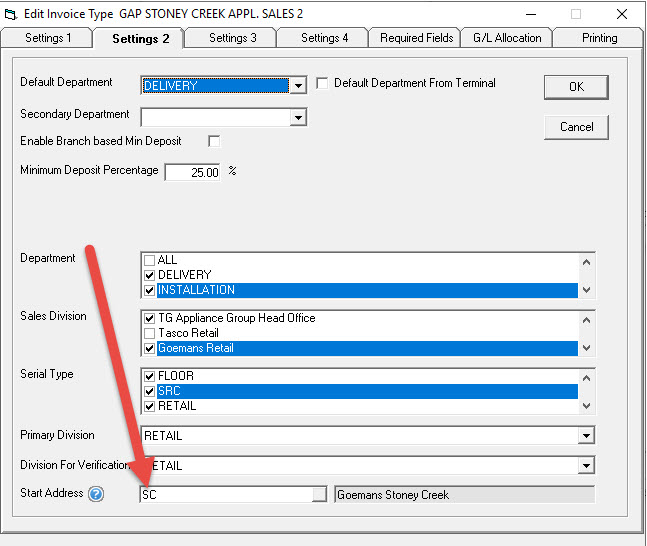647x546 pixels.
Task: Open the Settings 3 tab
Action: [232, 38]
